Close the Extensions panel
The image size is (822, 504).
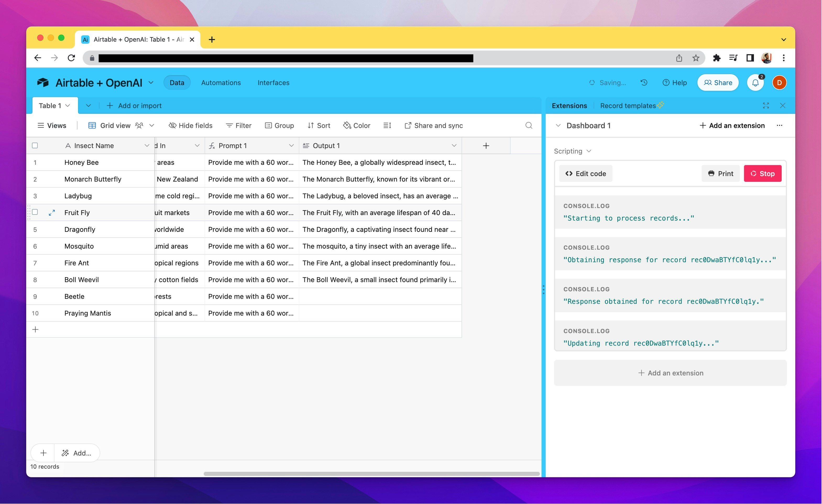tap(783, 105)
